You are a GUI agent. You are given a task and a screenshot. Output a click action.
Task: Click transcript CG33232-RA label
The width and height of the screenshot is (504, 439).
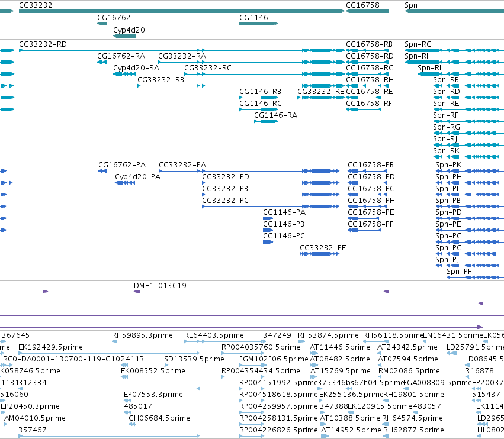[182, 56]
